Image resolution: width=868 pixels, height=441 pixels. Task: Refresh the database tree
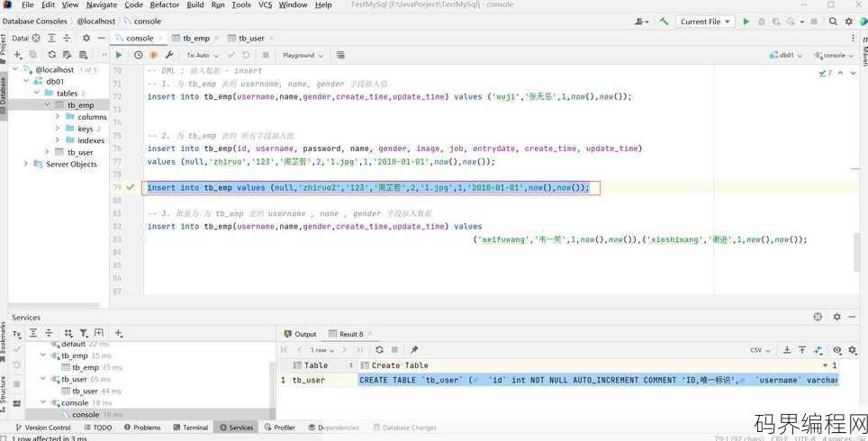pyautogui.click(x=51, y=55)
